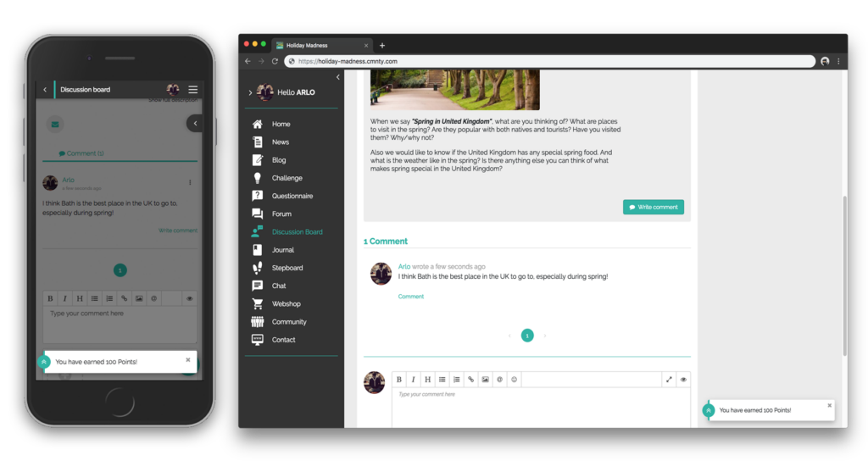Dismiss the points notification on phone
The height and width of the screenshot is (461, 868).
(x=188, y=359)
